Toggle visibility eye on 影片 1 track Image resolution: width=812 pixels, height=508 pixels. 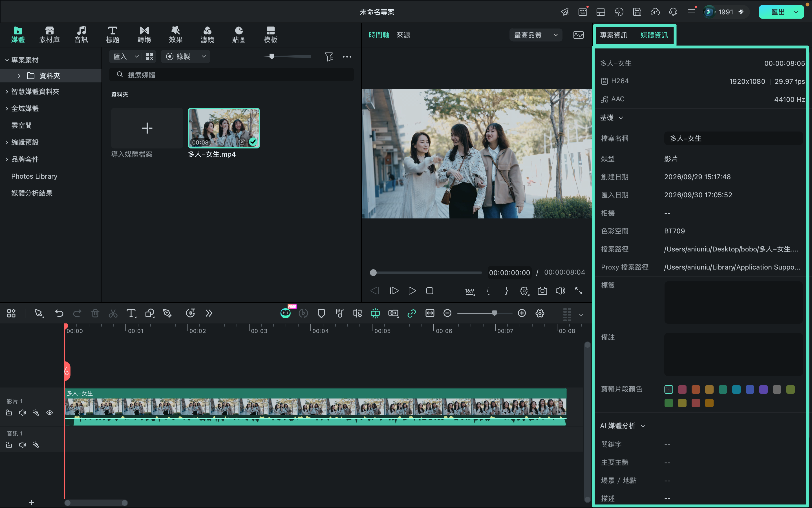[x=50, y=413]
